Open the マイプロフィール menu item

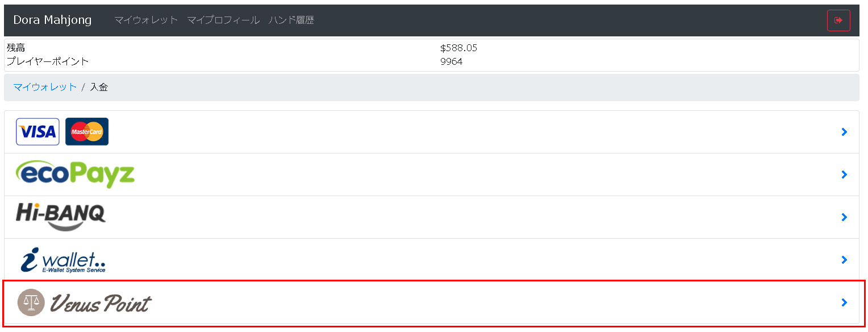(223, 20)
